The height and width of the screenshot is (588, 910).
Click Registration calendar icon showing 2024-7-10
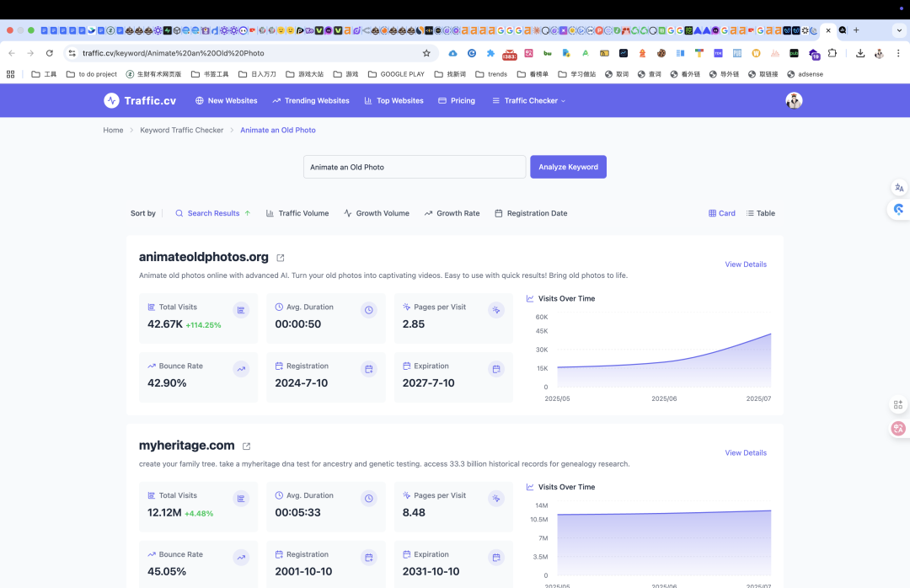coord(368,369)
